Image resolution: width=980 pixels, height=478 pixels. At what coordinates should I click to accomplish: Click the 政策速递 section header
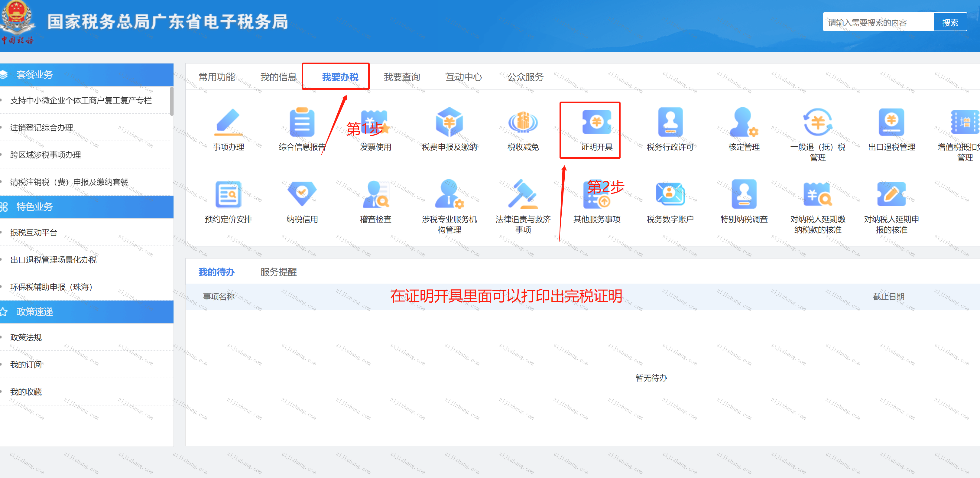(x=87, y=312)
